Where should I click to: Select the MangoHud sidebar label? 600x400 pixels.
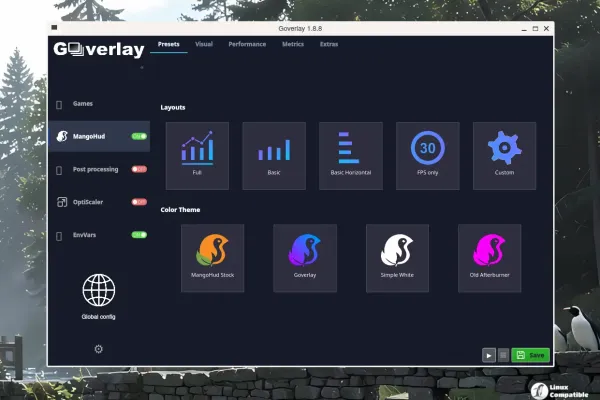click(89, 136)
